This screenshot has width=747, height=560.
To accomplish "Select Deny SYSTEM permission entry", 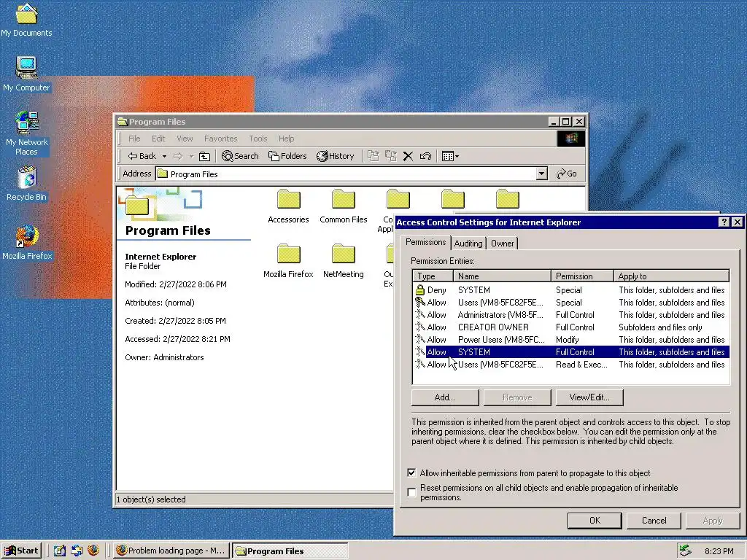I will [570, 290].
